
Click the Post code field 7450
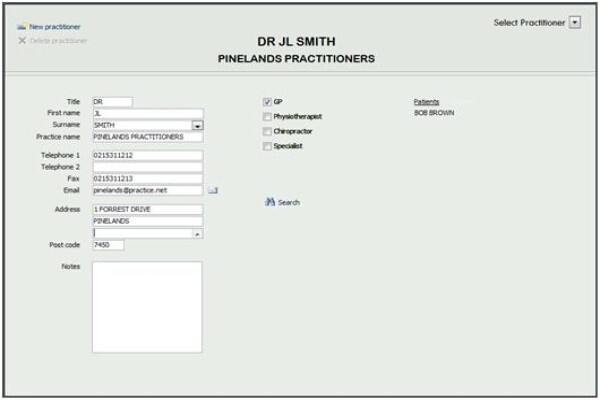click(108, 245)
